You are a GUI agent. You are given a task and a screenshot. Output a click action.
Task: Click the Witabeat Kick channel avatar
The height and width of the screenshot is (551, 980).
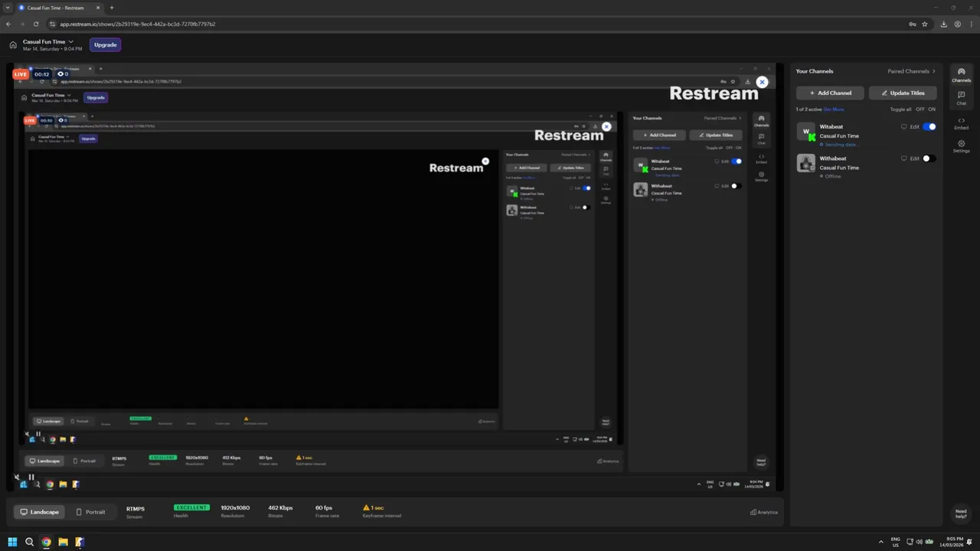coord(806,132)
